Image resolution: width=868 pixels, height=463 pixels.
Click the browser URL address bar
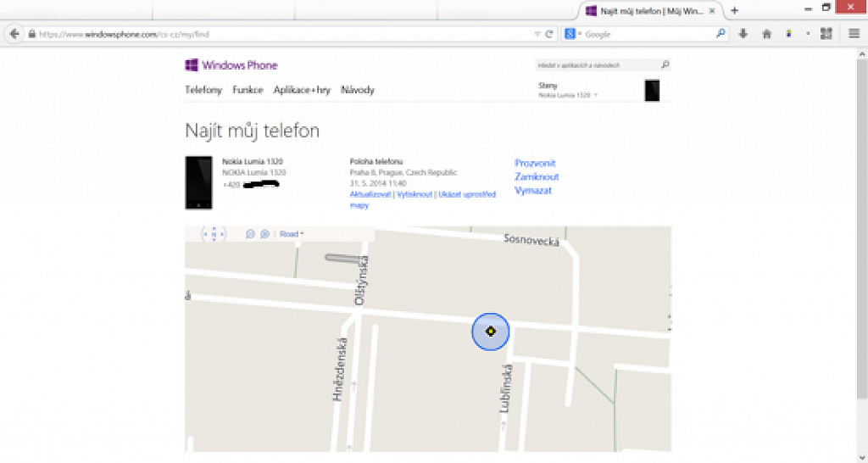[280, 34]
